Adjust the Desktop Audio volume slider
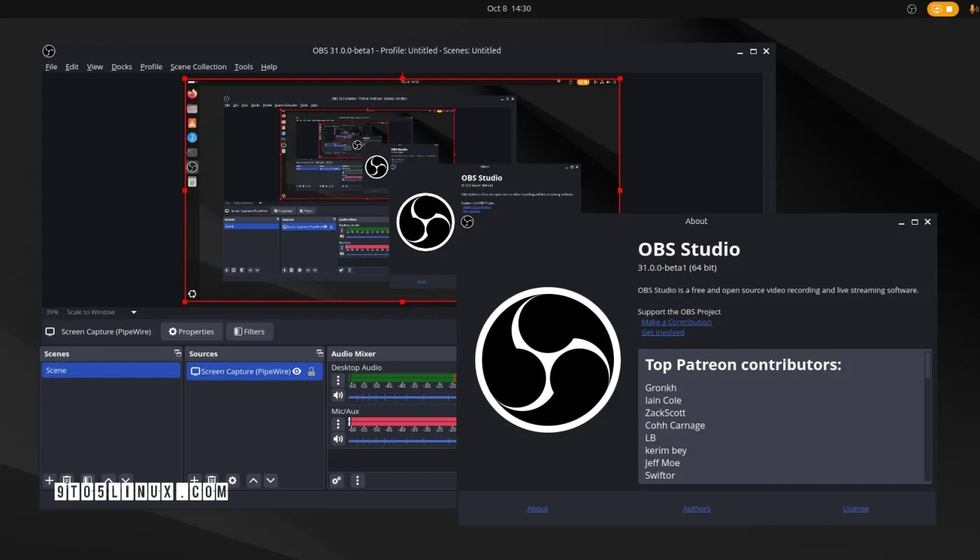Viewport: 980px width, 560px height. [x=402, y=396]
